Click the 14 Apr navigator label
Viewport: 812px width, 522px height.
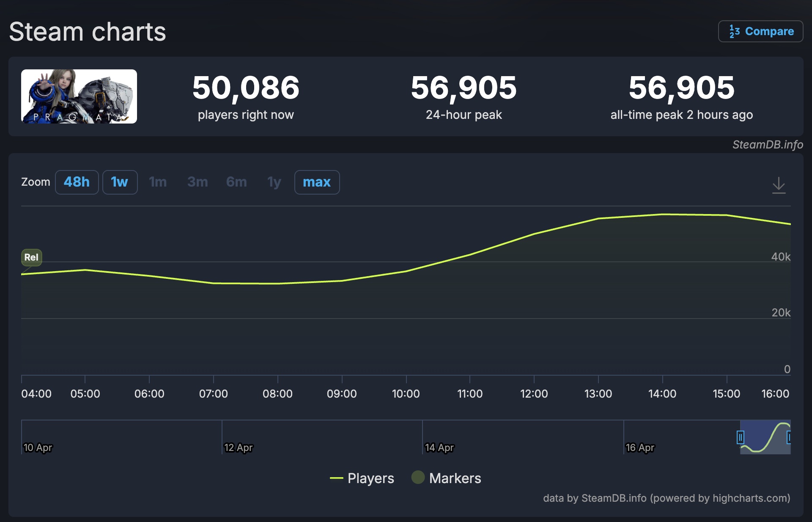(439, 448)
